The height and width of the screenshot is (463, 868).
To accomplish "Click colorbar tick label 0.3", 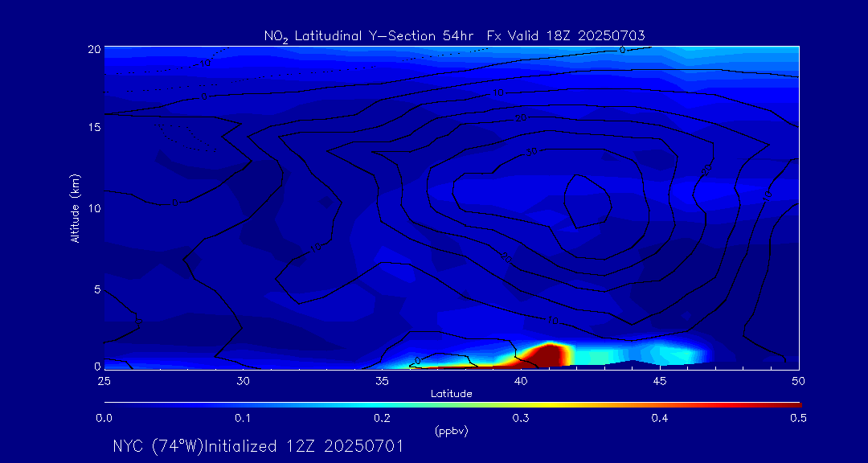I will pyautogui.click(x=521, y=418).
